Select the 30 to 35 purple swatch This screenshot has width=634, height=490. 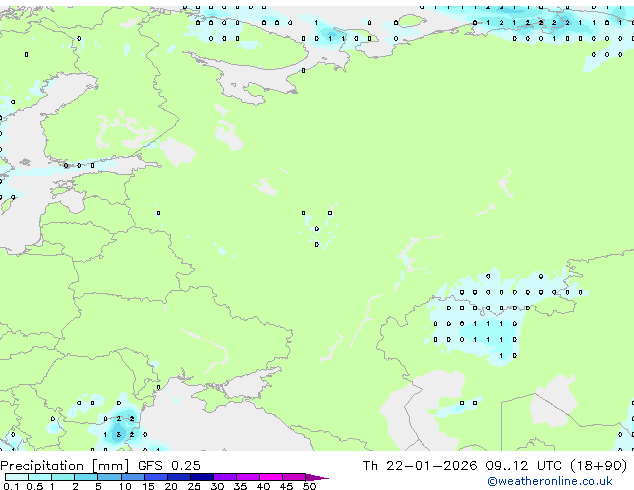pos(225,477)
